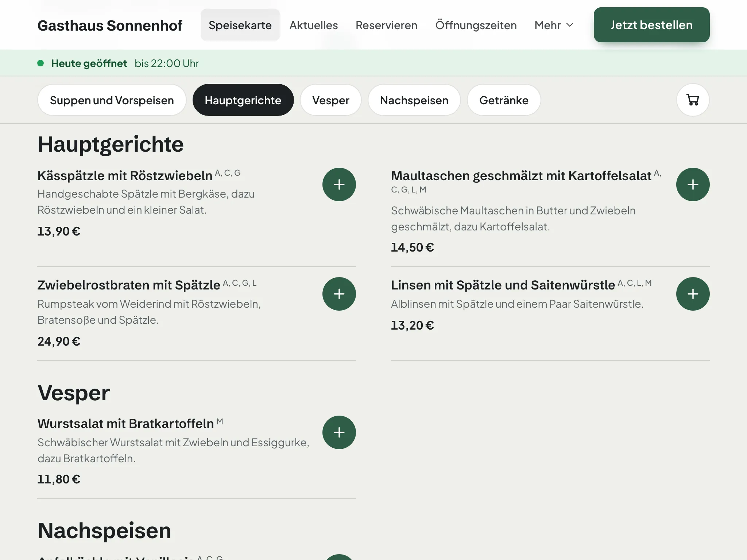Go to Aktuelles page
The height and width of the screenshot is (560, 747).
tap(314, 25)
